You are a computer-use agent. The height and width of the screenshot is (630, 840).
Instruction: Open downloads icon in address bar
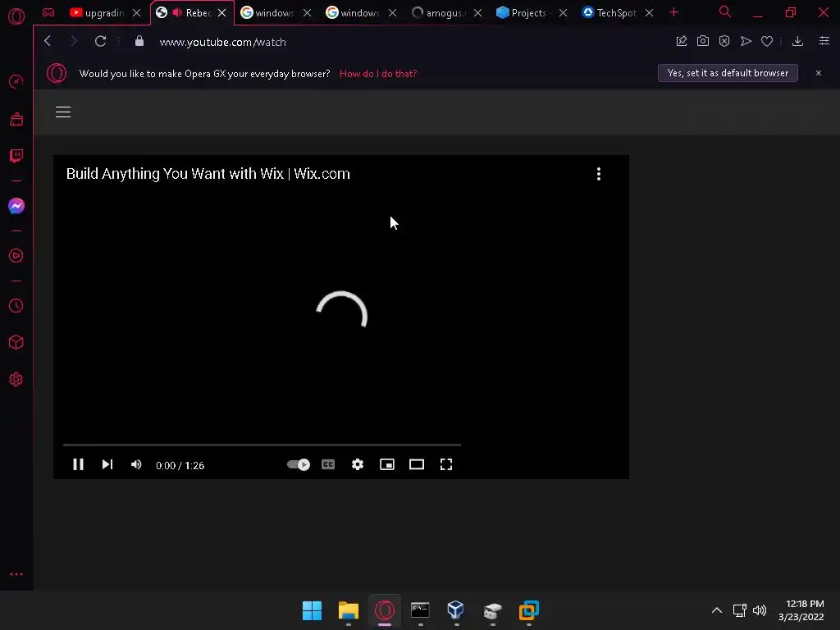pos(797,41)
